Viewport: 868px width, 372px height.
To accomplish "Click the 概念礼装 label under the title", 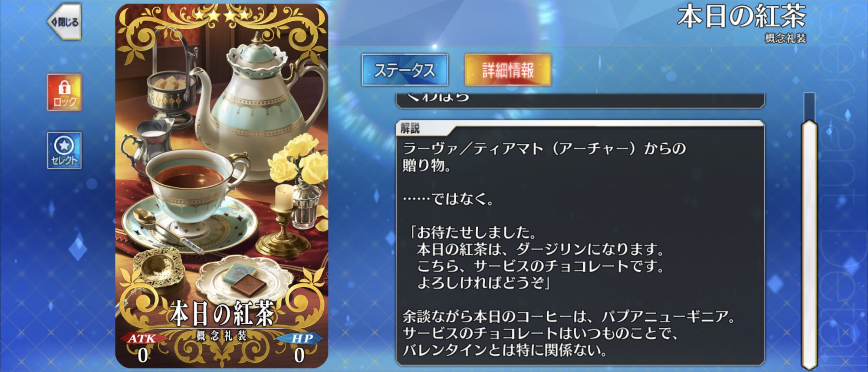I will pos(786,38).
